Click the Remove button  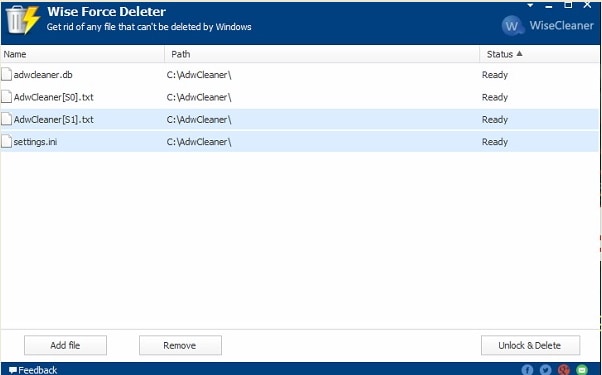click(180, 345)
